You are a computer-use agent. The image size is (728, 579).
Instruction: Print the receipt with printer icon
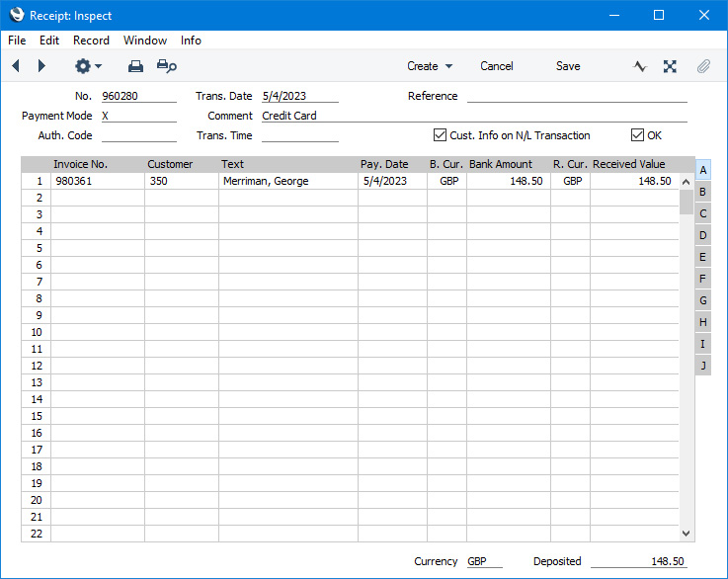pos(135,66)
